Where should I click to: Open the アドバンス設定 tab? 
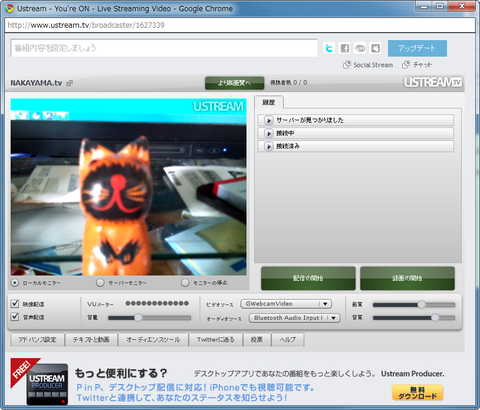37,340
